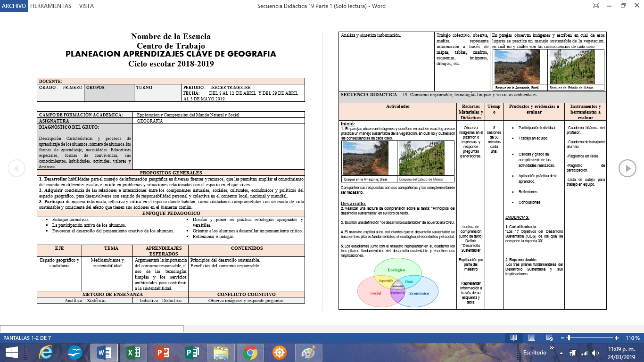This screenshot has height=362, width=644.
Task: Click the zoom out minus button
Action: (562, 338)
